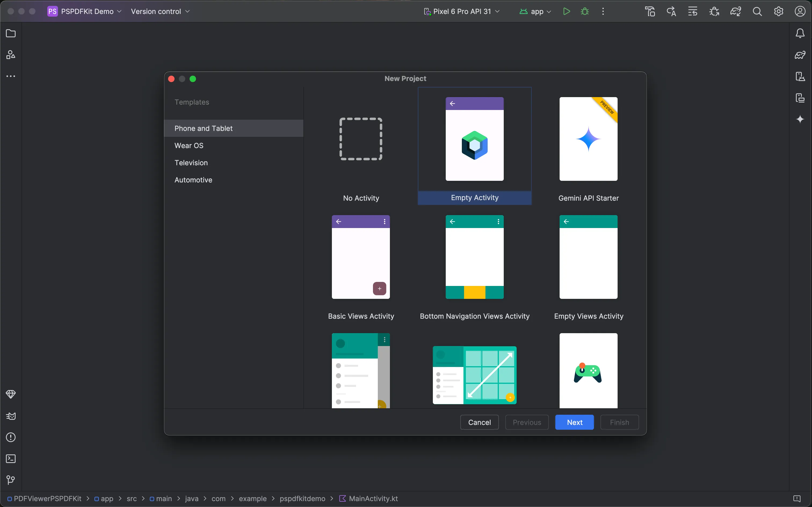Select the Empty Views Activity template
This screenshot has width=812, height=507.
point(588,258)
